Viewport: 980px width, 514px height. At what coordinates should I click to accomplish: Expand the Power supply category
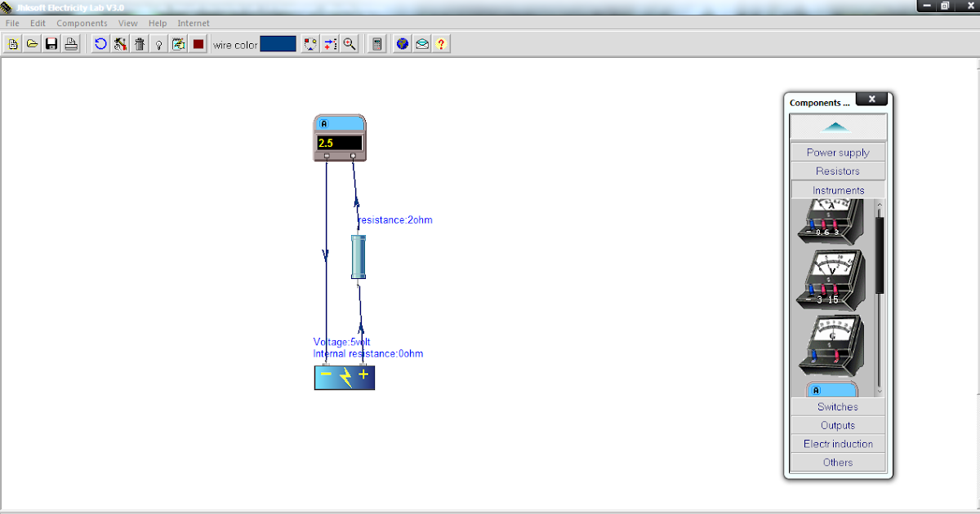[x=837, y=152]
